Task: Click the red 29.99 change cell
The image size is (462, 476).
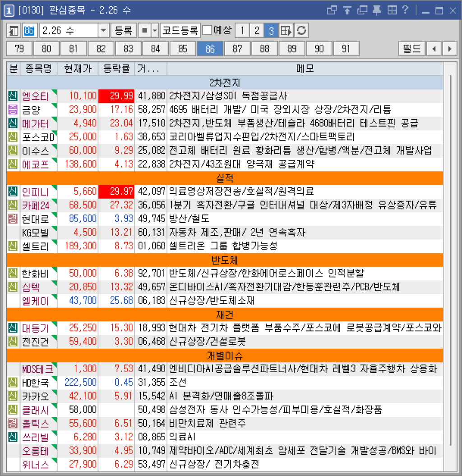Action: coord(116,96)
